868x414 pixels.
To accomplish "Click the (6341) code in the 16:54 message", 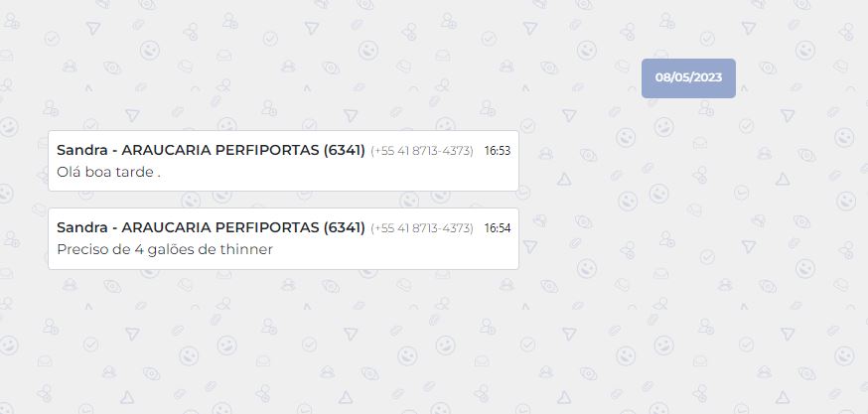I will 345,227.
